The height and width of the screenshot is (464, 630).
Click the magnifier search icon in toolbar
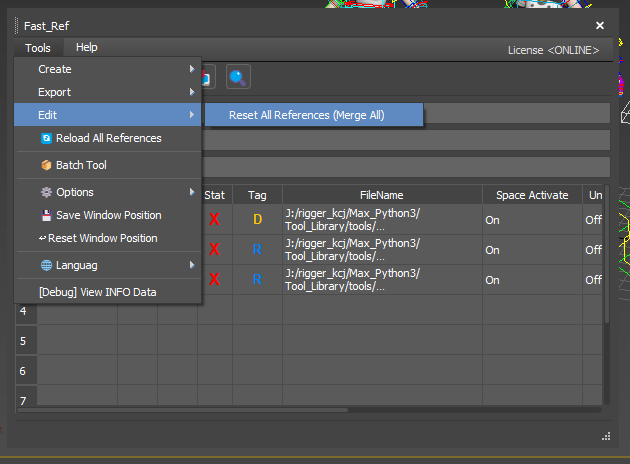pyautogui.click(x=237, y=77)
